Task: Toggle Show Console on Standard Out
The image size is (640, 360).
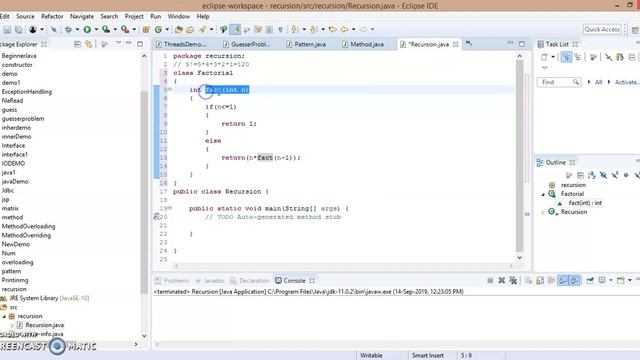Action: [x=563, y=280]
